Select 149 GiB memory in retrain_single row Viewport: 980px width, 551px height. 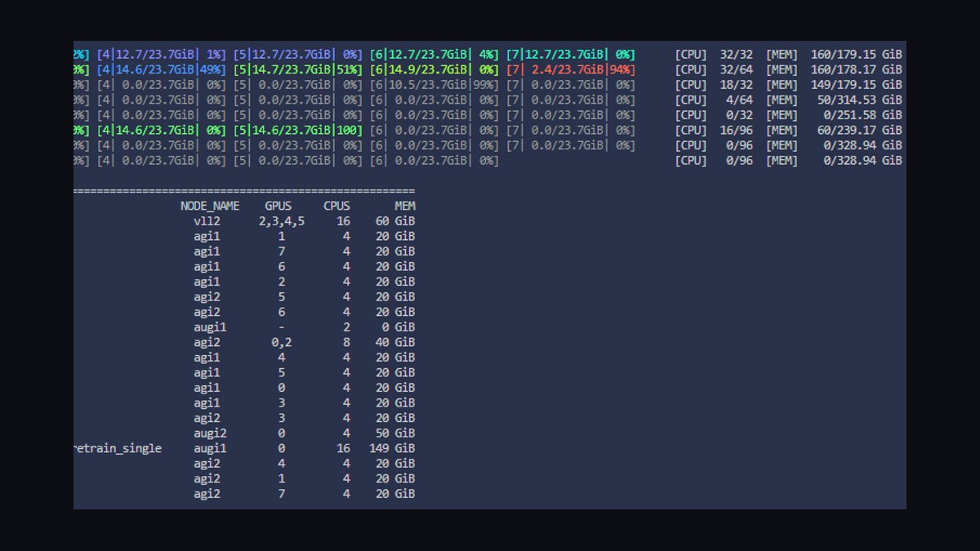click(392, 448)
